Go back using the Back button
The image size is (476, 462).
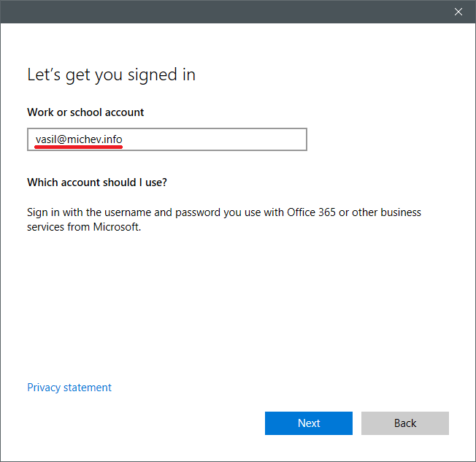[404, 423]
